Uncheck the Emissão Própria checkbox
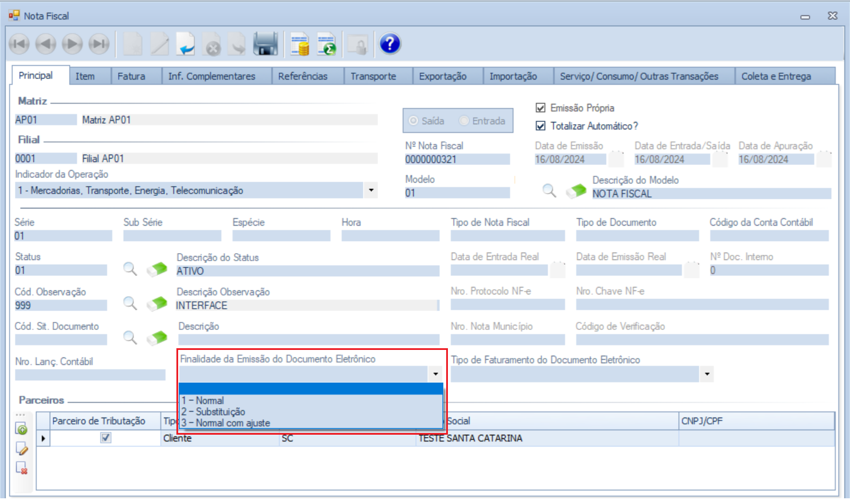850x504 pixels. coord(540,108)
